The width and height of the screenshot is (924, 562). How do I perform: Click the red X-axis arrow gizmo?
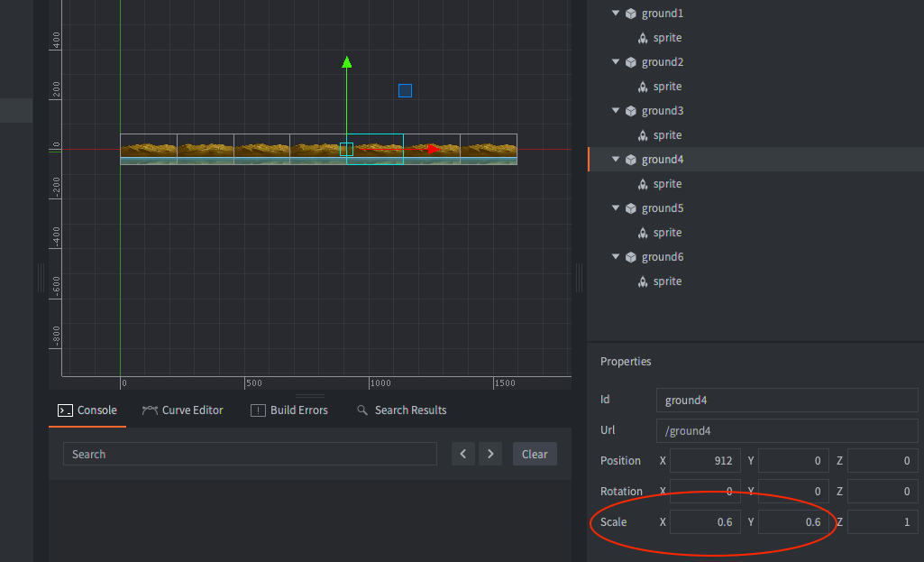point(435,149)
